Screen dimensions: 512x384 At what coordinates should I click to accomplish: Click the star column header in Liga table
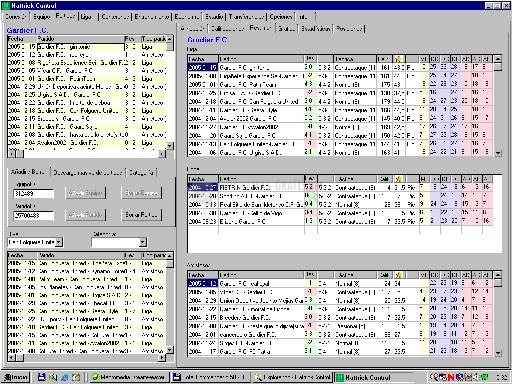click(398, 59)
